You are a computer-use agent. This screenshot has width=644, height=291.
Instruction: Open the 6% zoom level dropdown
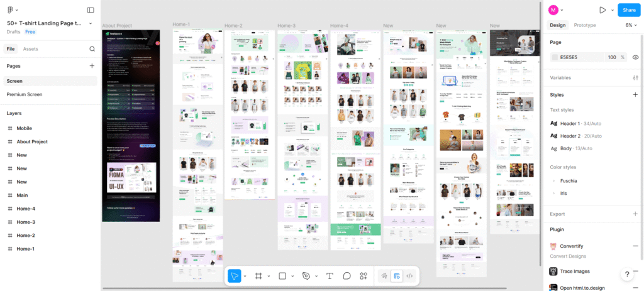click(631, 25)
